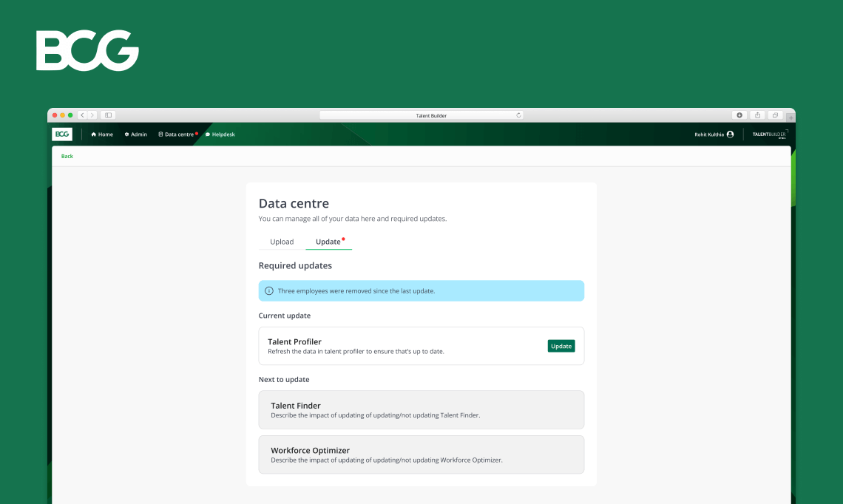Open the Helpdesk page
This screenshot has height=504, width=843.
220,134
